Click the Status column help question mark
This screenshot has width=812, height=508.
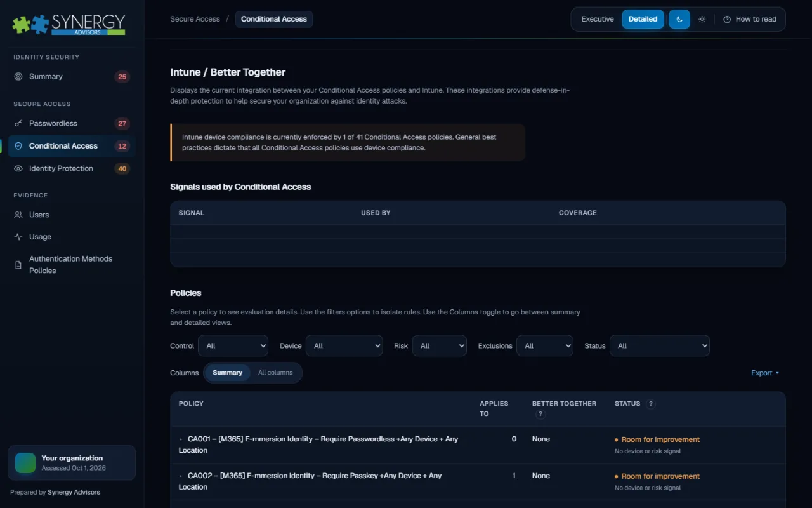[651, 404]
